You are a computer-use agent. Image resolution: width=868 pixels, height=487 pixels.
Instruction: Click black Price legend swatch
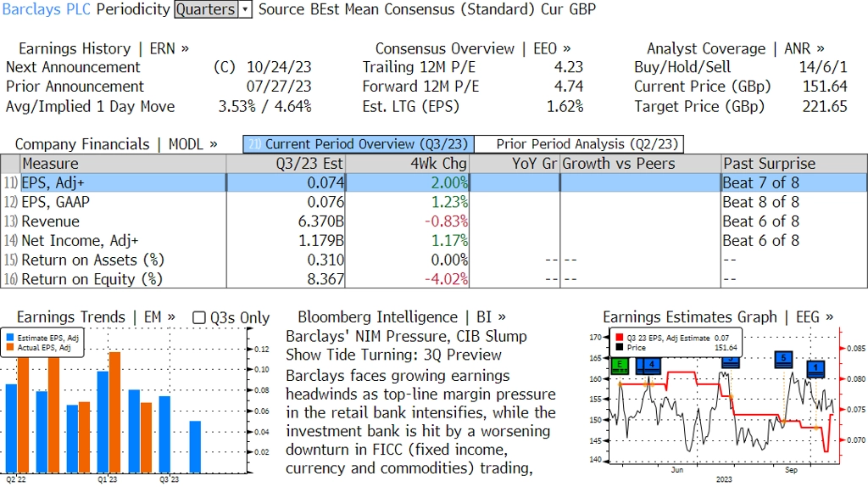619,347
